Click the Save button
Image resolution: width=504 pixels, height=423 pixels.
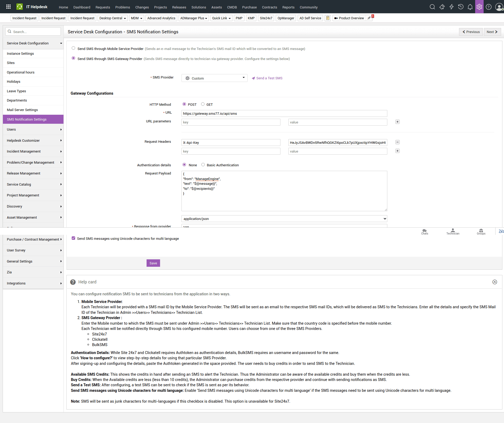pyautogui.click(x=153, y=263)
